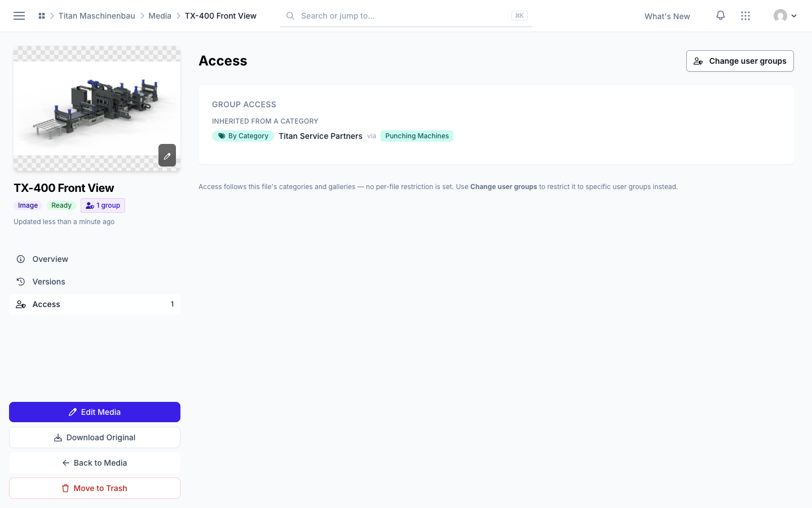Click the TX-400 Front View preview image
Screen dimensions: 812x508
coord(97,108)
